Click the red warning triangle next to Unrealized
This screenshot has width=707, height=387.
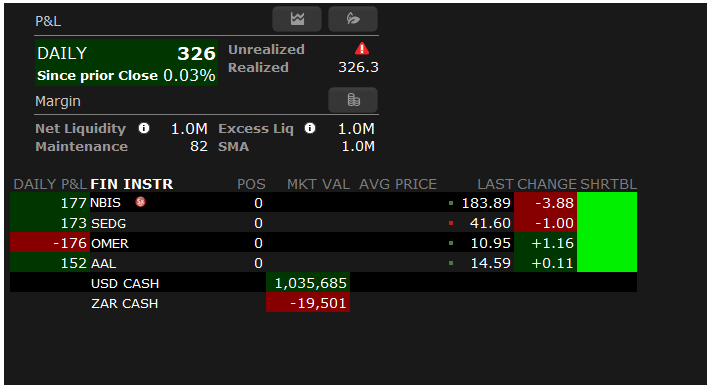[362, 48]
